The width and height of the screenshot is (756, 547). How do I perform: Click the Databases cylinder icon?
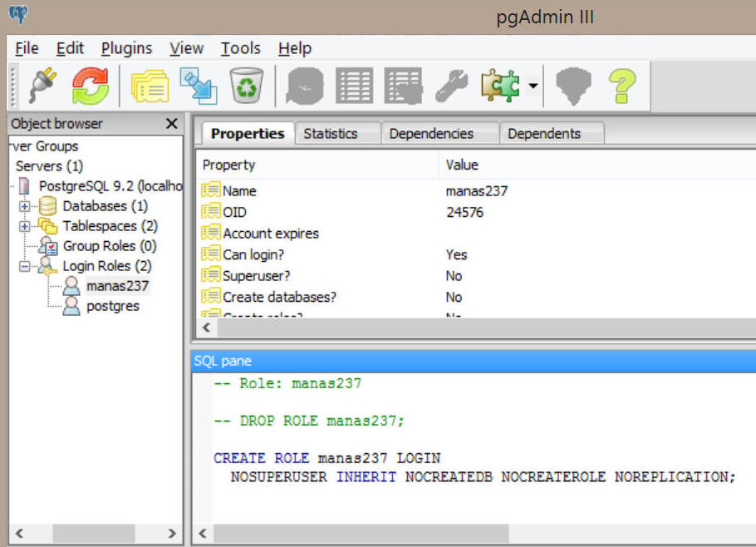(47, 206)
